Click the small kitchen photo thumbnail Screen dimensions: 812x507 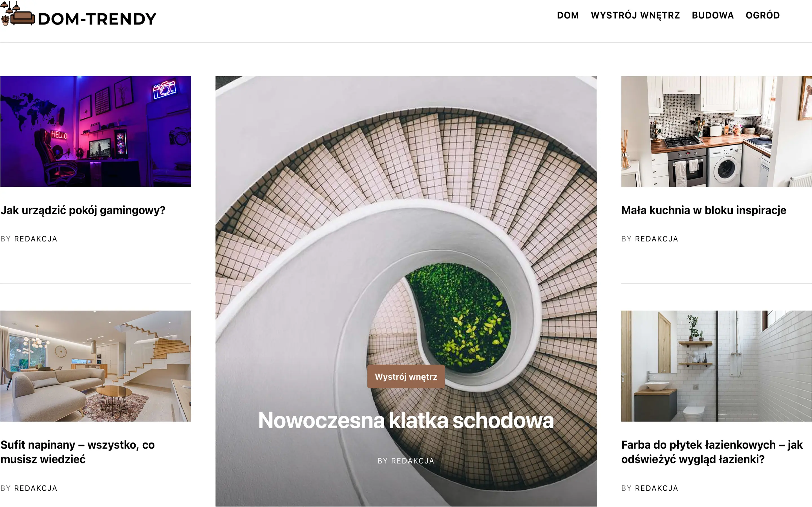(716, 132)
